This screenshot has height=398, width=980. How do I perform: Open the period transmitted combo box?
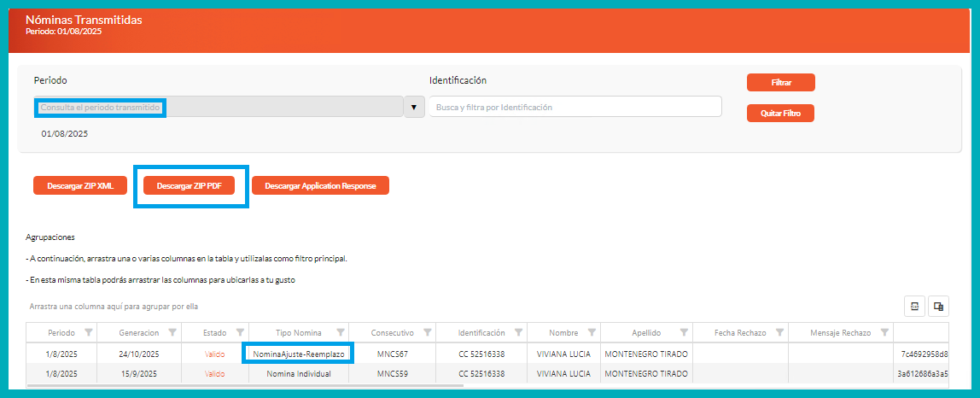[x=218, y=108]
